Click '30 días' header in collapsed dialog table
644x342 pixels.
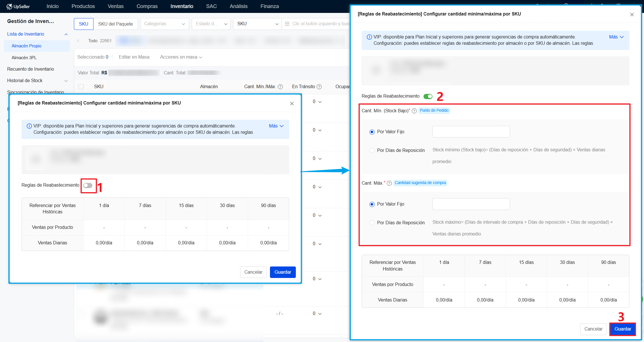point(227,206)
